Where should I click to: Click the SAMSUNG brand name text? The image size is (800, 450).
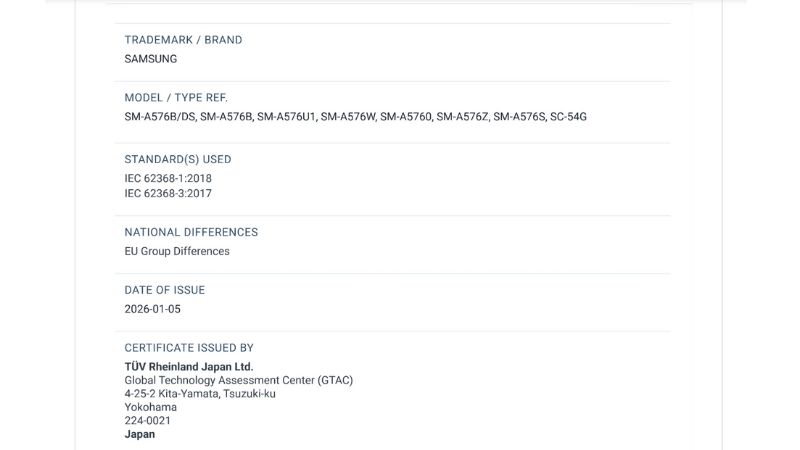[151, 59]
